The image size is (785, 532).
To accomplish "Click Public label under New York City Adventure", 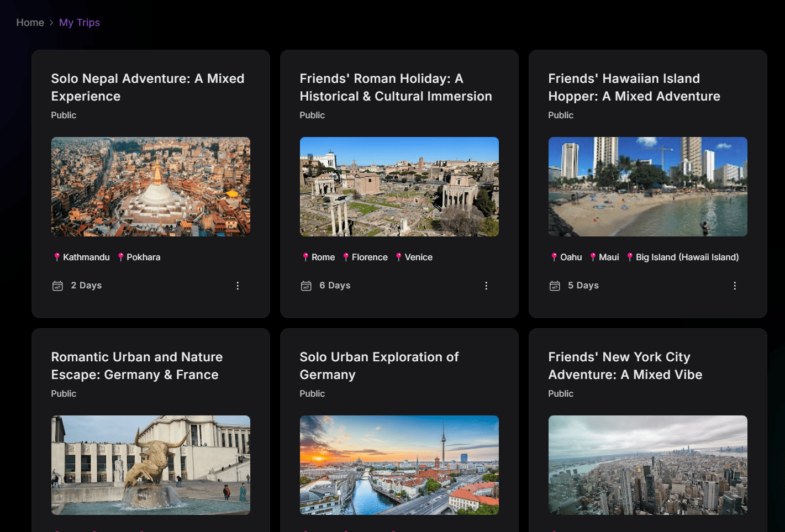I will [561, 393].
